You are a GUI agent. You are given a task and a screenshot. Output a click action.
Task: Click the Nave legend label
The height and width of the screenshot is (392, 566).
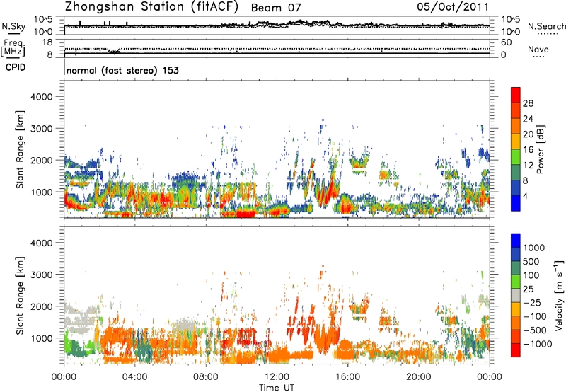click(x=538, y=50)
